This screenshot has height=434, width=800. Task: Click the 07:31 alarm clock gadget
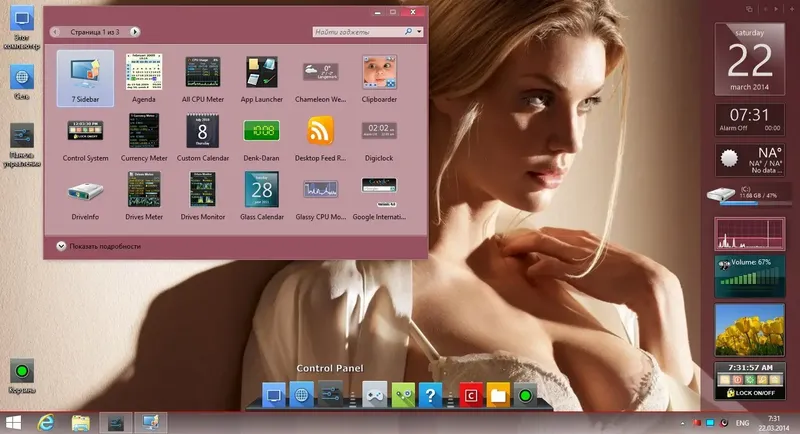(749, 119)
